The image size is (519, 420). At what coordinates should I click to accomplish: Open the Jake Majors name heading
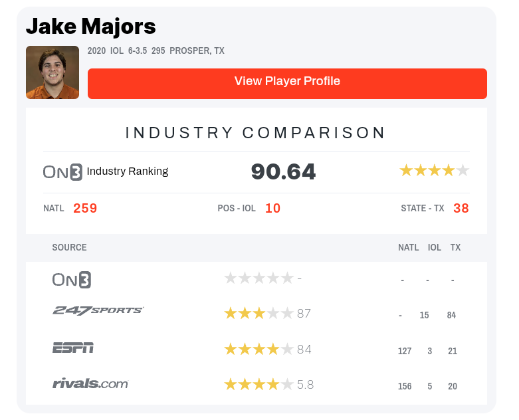[x=91, y=27]
